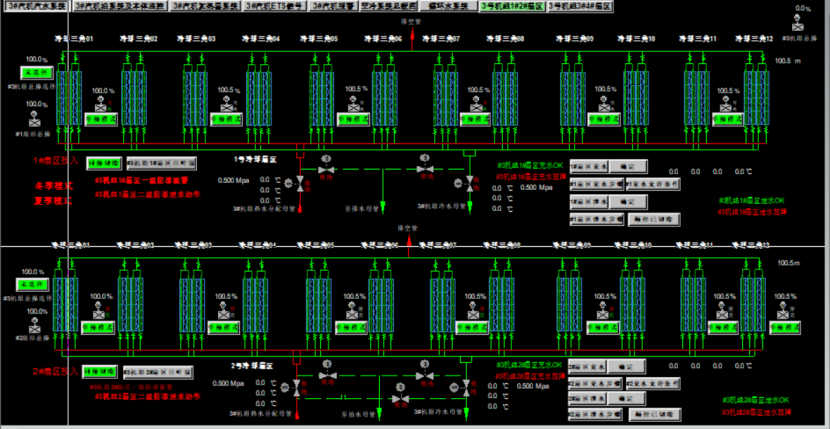
Task: Open the 3#汽机汽水系统 tab
Action: coord(35,6)
